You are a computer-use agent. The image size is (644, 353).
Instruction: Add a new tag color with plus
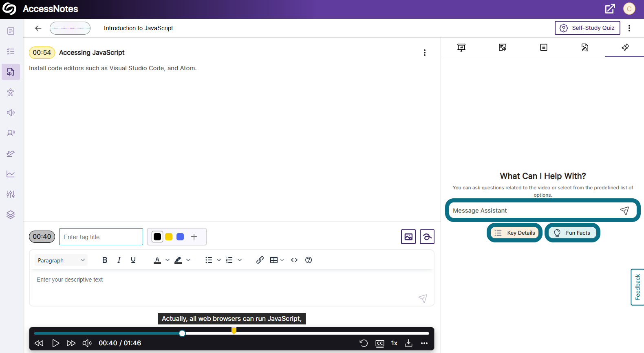[194, 237]
